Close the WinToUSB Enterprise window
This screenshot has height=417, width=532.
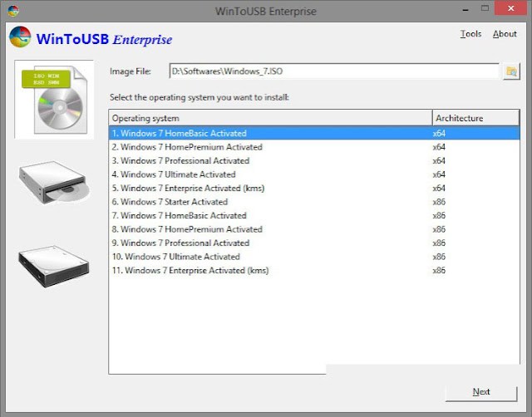(x=510, y=8)
